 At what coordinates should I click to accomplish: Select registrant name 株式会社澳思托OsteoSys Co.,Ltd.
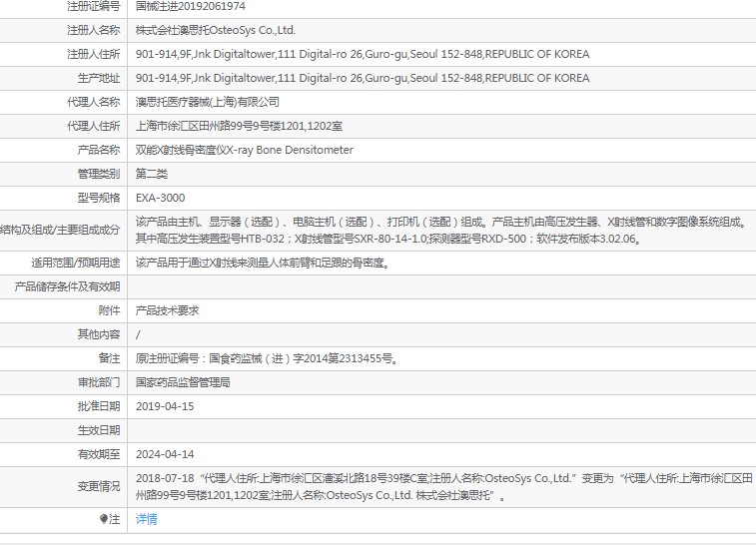(x=215, y=30)
